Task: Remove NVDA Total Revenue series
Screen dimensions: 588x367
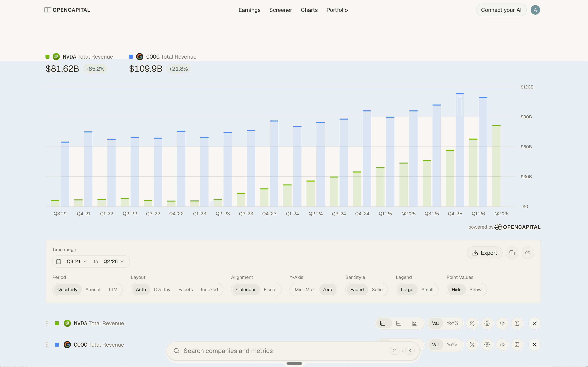Action: tap(534, 323)
